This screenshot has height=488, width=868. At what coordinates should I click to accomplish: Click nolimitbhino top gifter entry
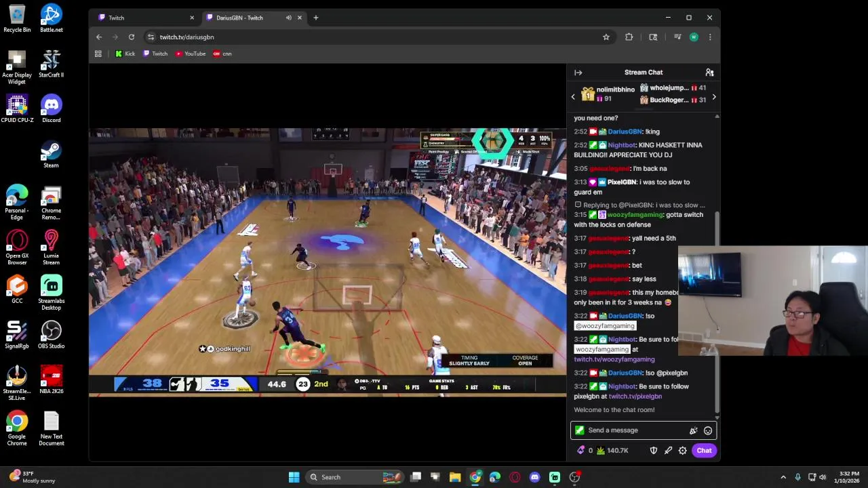pyautogui.click(x=608, y=94)
